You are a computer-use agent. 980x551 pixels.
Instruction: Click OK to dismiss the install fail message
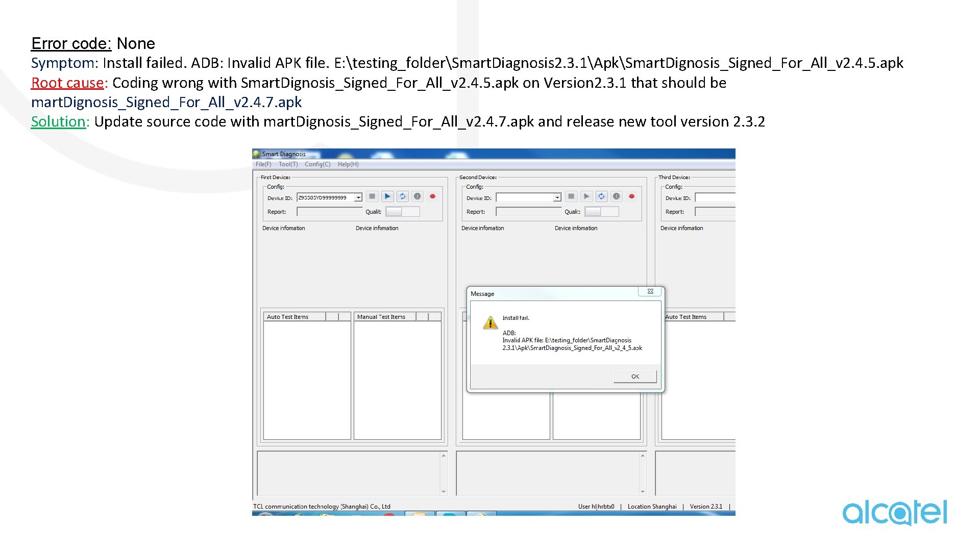tap(633, 376)
